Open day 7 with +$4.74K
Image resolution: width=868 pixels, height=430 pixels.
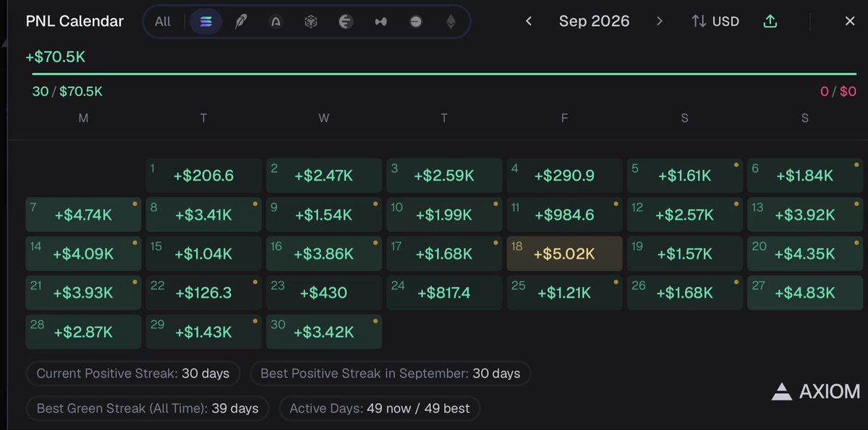83,215
